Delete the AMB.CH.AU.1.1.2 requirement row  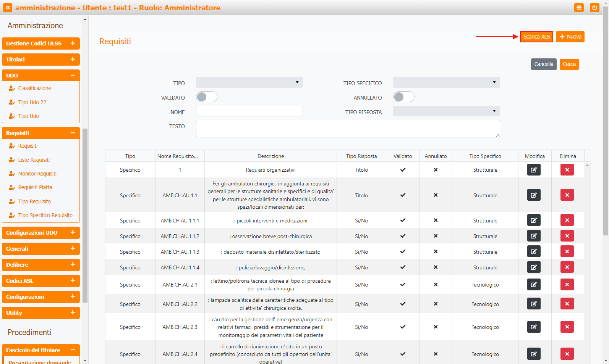567,236
